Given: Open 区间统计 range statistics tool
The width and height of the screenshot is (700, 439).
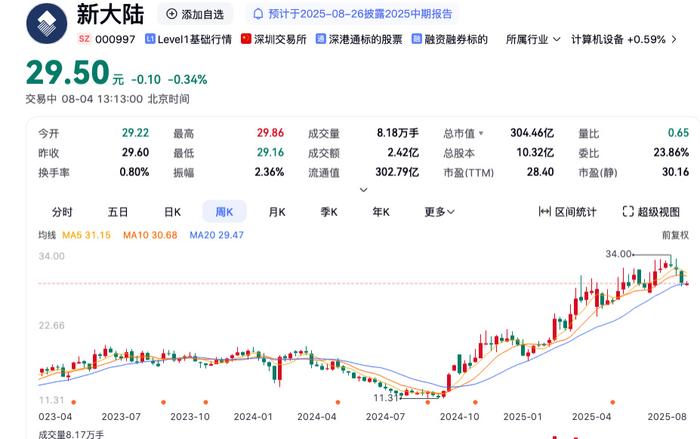Looking at the screenshot, I should 567,212.
